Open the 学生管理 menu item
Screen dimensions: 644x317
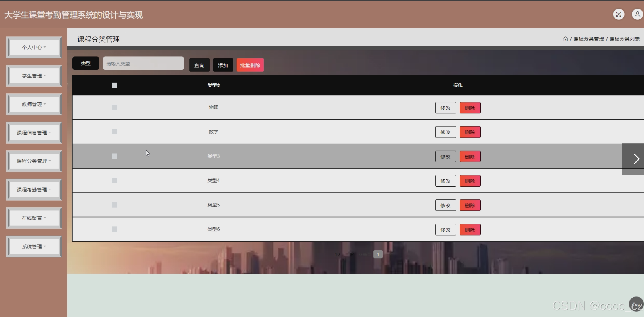(x=34, y=76)
